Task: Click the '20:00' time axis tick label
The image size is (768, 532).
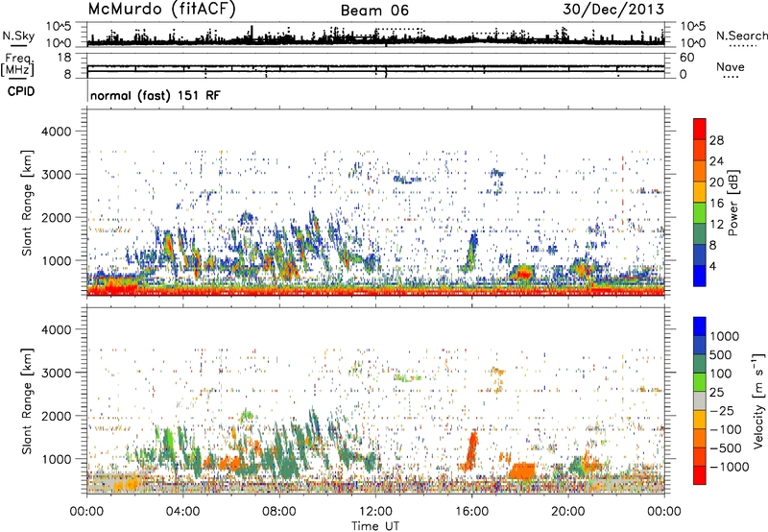Action: 568,512
